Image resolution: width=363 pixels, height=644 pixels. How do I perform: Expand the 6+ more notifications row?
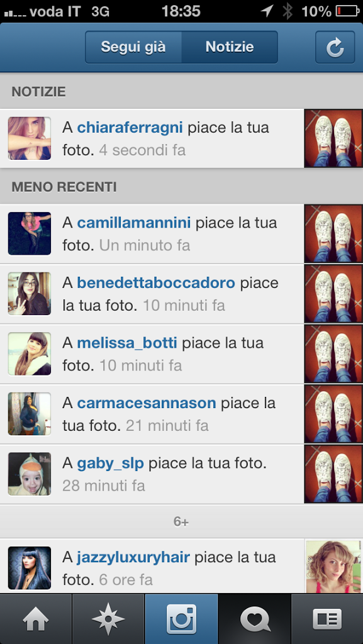[181, 521]
